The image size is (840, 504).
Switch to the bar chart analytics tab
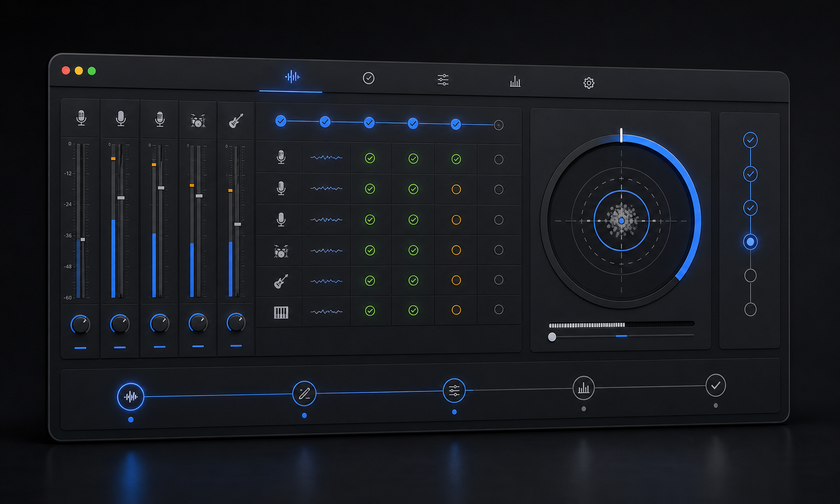[x=515, y=81]
